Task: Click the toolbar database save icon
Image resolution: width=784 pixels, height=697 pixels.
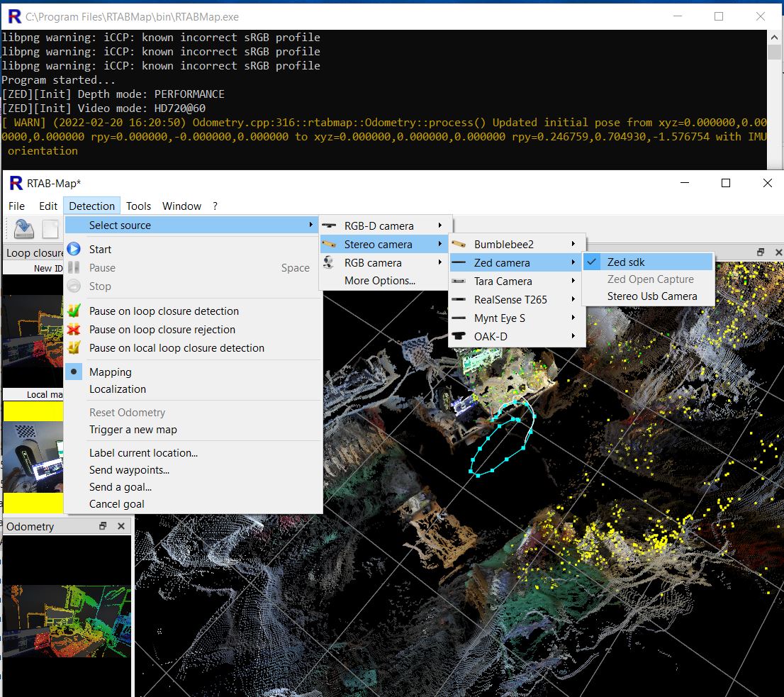Action: pos(24,228)
